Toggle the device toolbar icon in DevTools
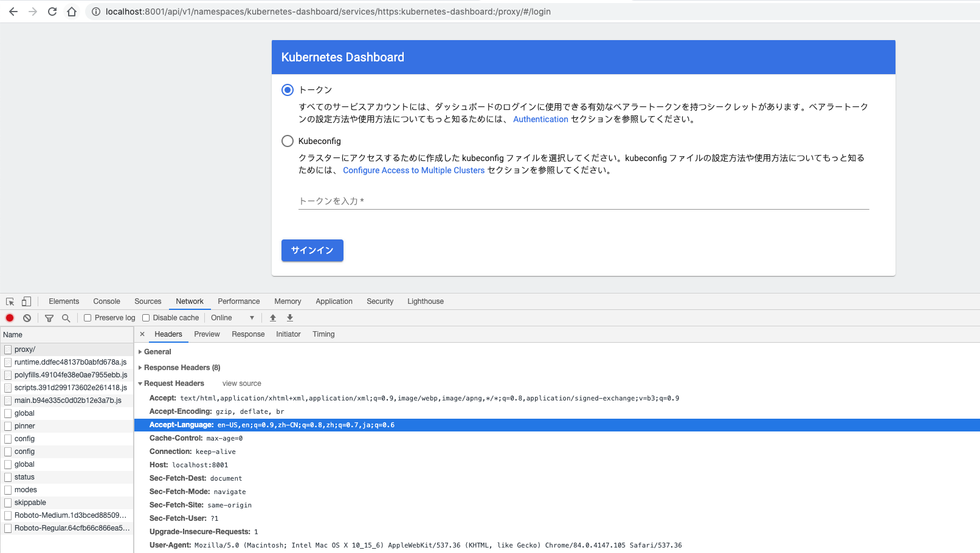Image resolution: width=980 pixels, height=553 pixels. pyautogui.click(x=26, y=301)
